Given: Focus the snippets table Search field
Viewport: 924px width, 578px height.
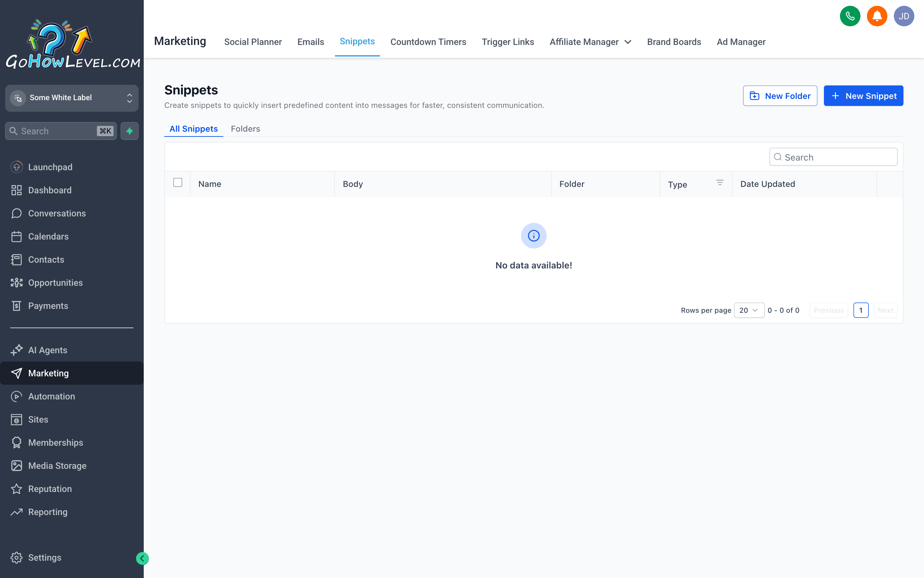Looking at the screenshot, I should point(833,157).
